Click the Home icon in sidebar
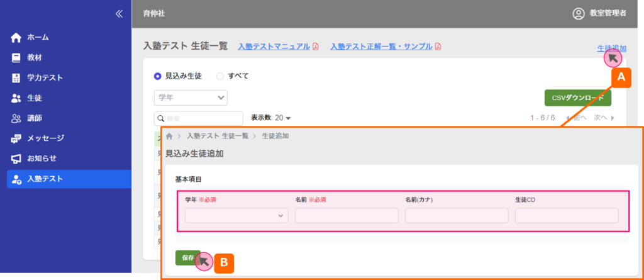 pos(16,38)
